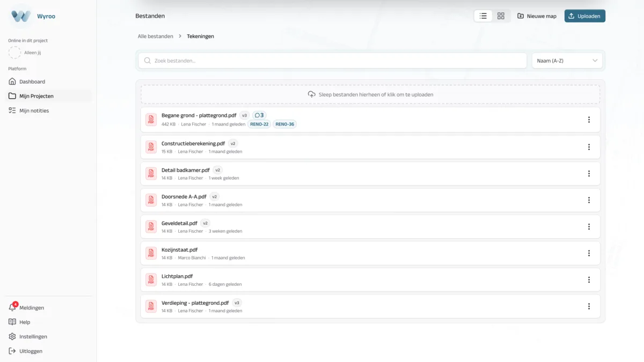The height and width of the screenshot is (362, 644).
Task: Open more options for Lichtplan.pdf
Action: [x=589, y=279]
